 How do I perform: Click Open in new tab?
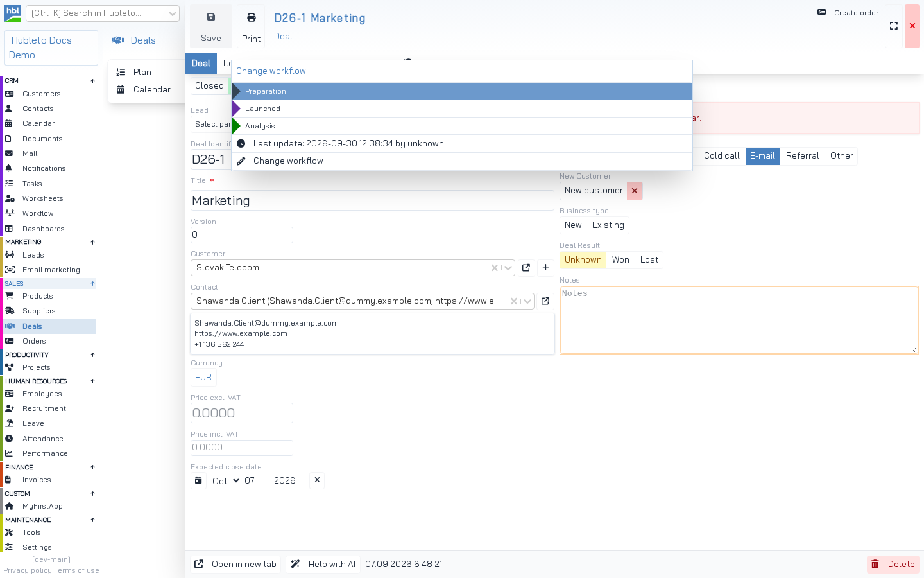click(x=235, y=565)
